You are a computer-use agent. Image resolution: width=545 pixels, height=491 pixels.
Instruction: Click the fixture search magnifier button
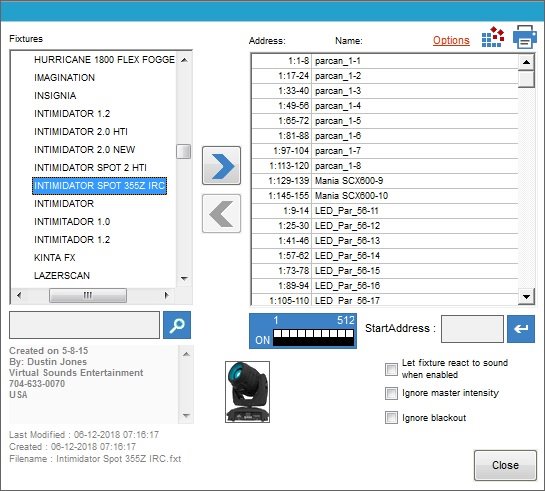pos(177,325)
